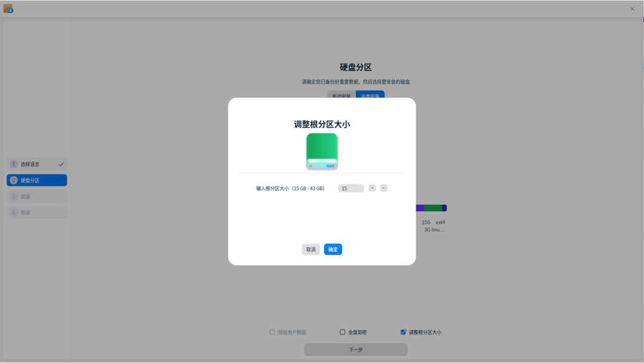Switch to the 全盘安装 tab

pos(370,94)
